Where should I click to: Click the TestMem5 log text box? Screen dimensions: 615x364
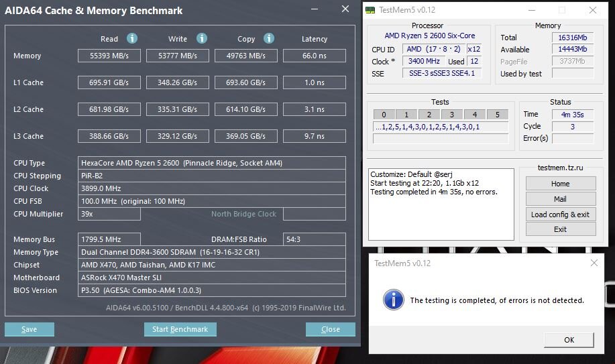441,204
